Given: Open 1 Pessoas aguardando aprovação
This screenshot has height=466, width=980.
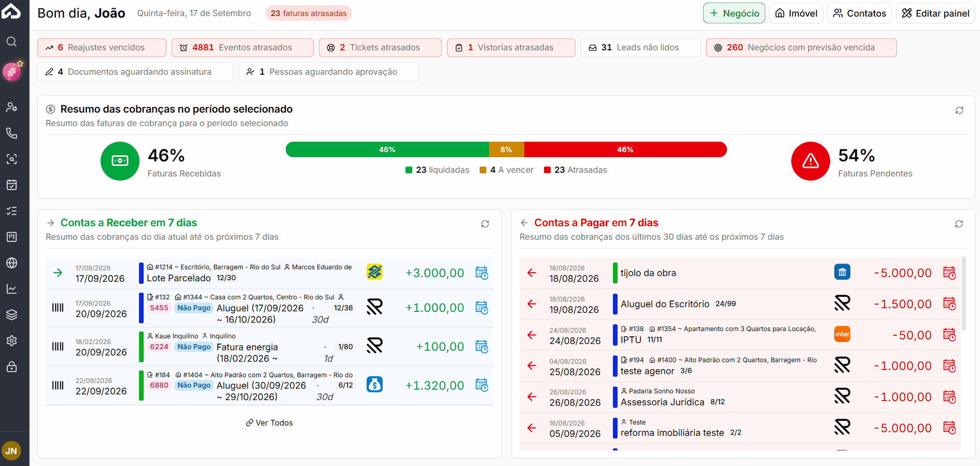Looking at the screenshot, I should click(329, 72).
